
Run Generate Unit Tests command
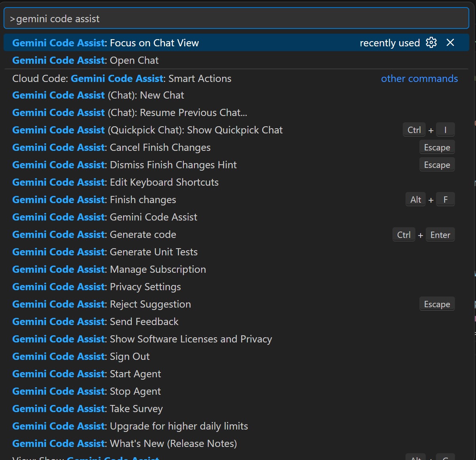(x=236, y=252)
